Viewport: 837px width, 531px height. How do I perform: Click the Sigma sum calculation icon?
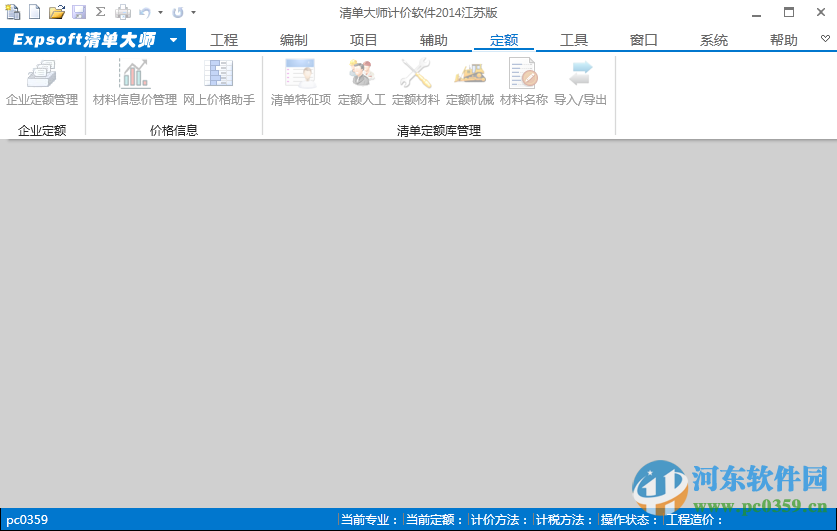click(x=100, y=12)
